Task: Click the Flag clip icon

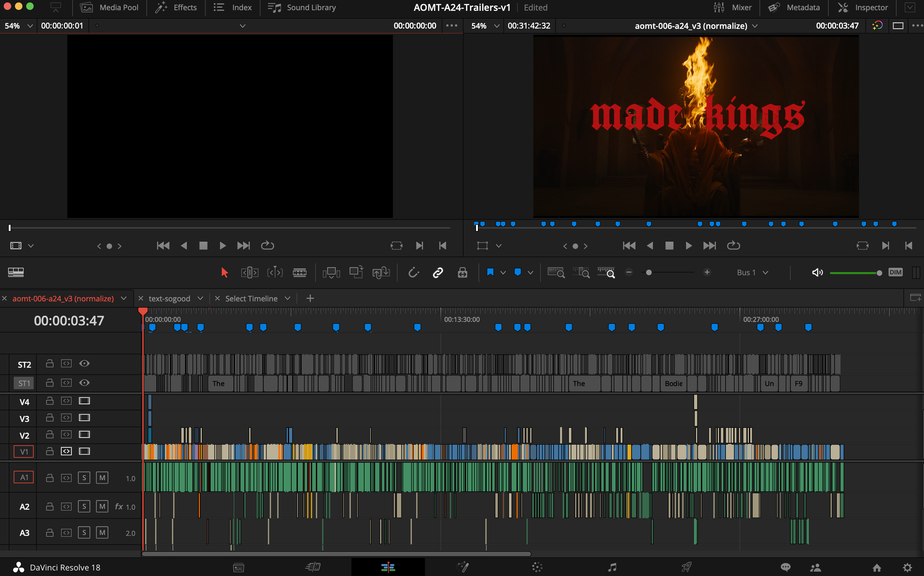Action: click(490, 272)
